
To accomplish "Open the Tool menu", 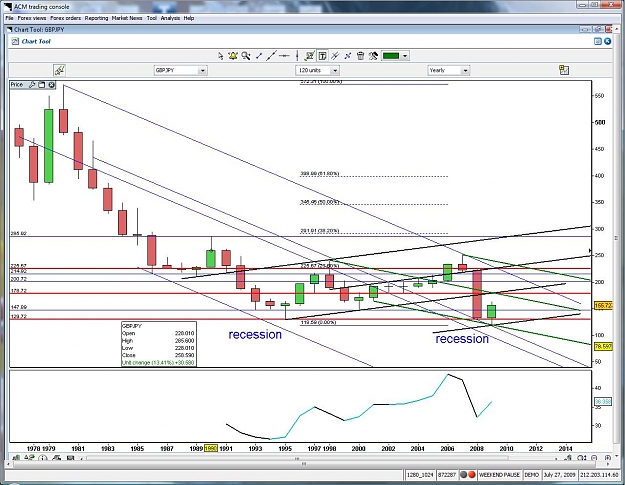I will 151,18.
